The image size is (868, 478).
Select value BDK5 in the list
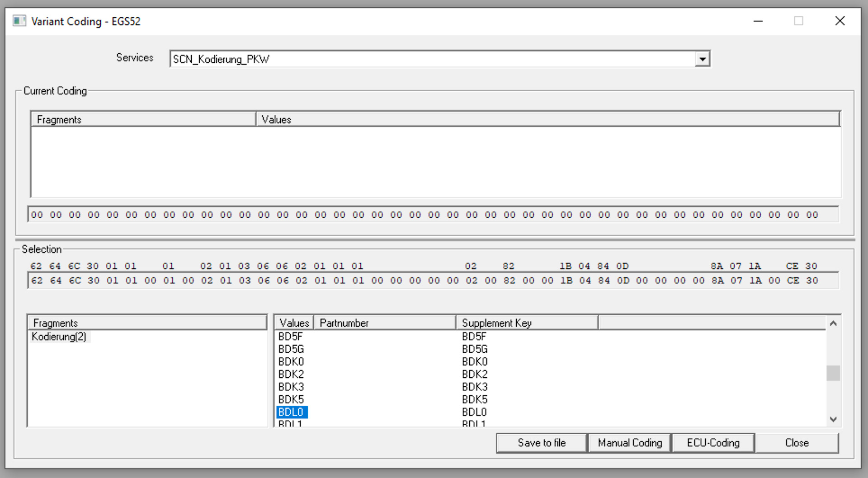(291, 400)
